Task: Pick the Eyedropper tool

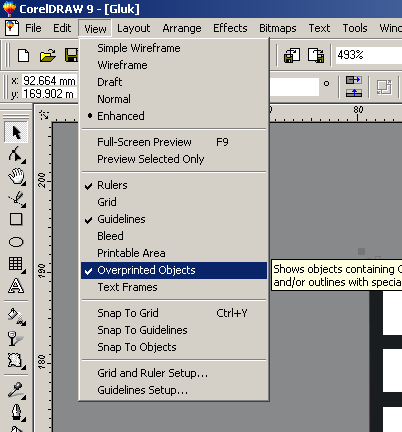Action: [x=16, y=390]
